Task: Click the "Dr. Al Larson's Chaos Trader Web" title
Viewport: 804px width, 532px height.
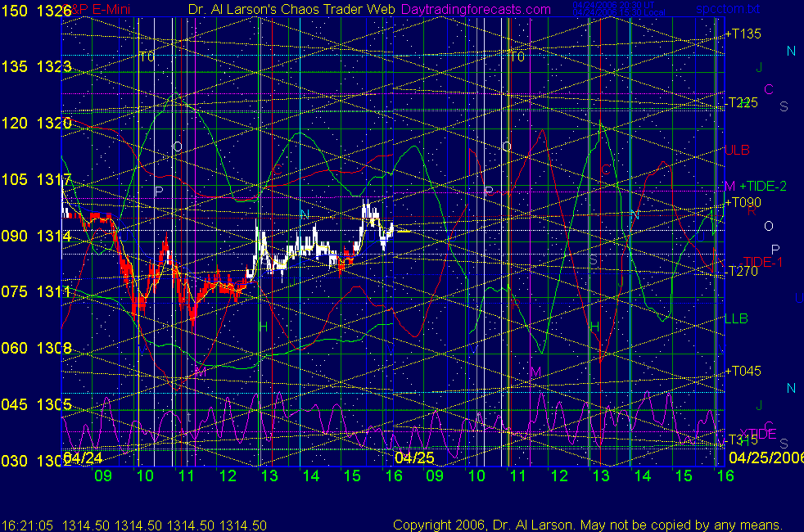Action: (x=291, y=10)
